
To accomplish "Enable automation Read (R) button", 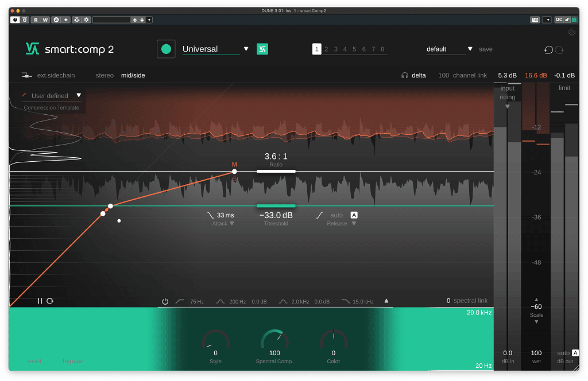I will point(36,20).
